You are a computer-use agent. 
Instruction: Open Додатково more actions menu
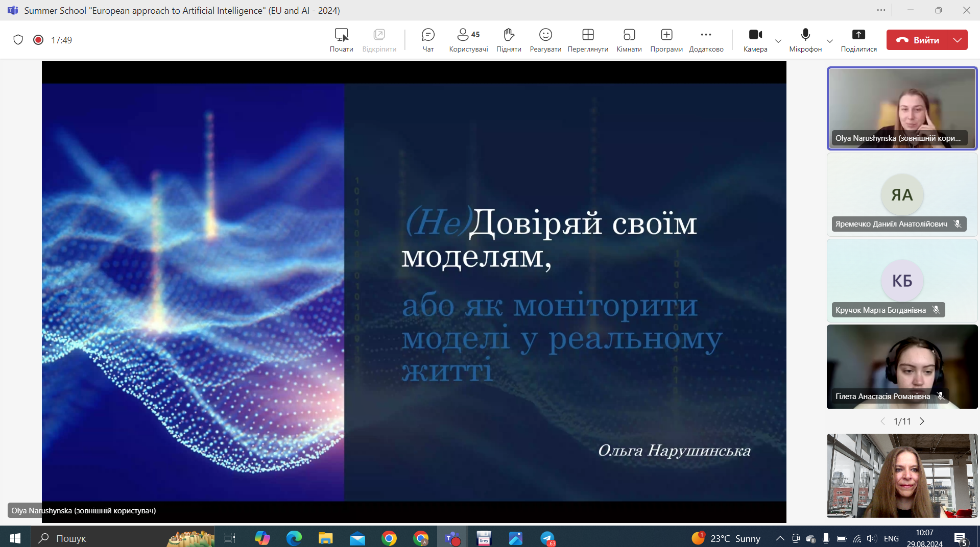point(706,40)
